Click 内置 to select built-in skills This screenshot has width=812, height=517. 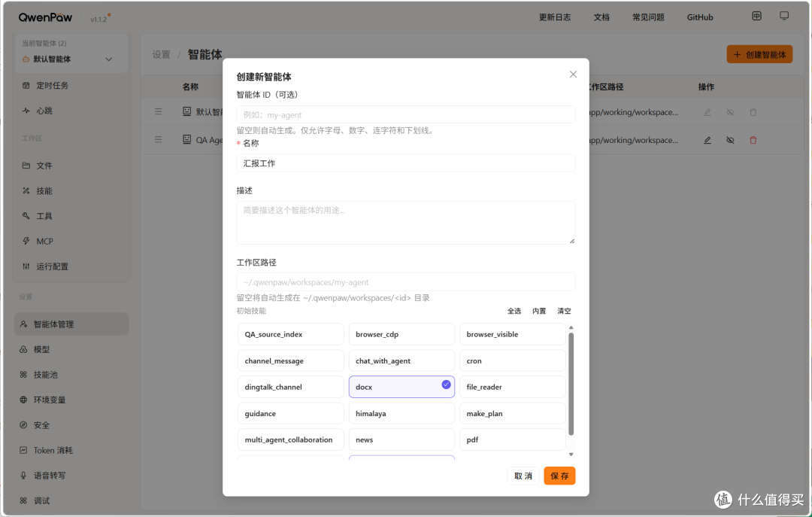(538, 311)
